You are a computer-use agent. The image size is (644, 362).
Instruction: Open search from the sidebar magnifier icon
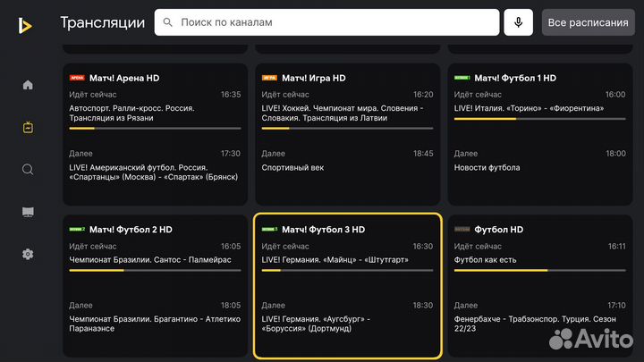[28, 170]
